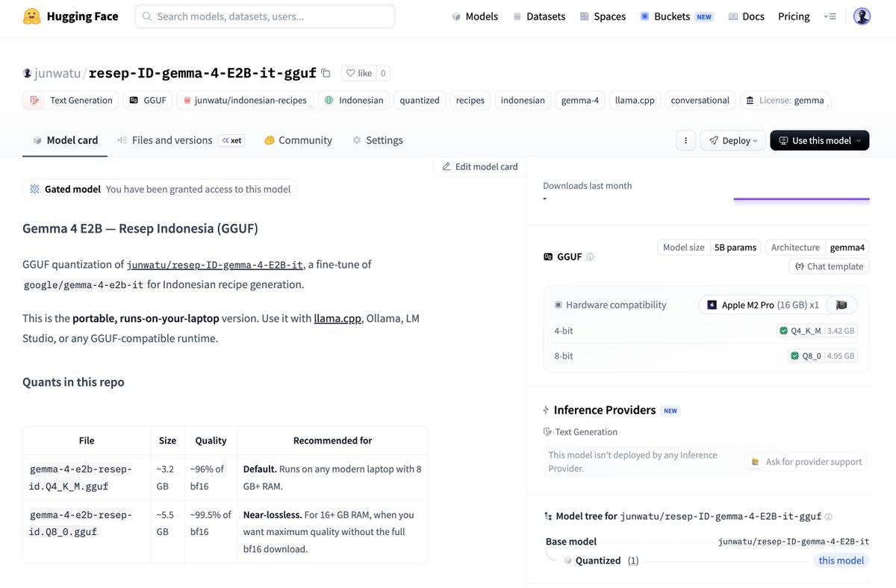
Task: Click the Edit model card button
Action: tap(479, 166)
